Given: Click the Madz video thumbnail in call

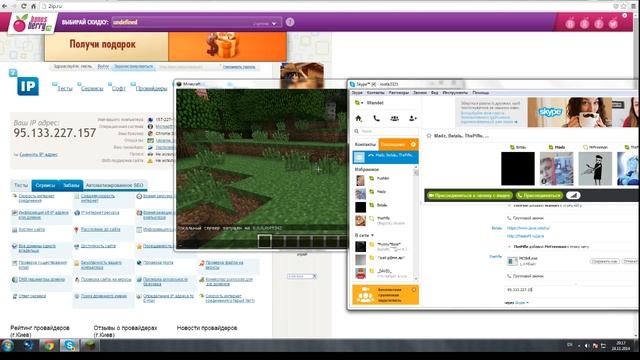Looking at the screenshot, I should click(556, 169).
